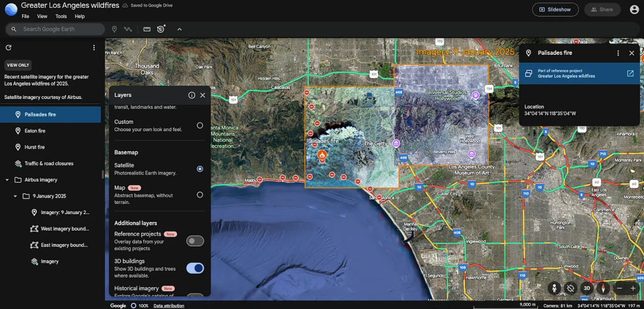
Task: Click the compass to reset north
Action: click(x=603, y=288)
